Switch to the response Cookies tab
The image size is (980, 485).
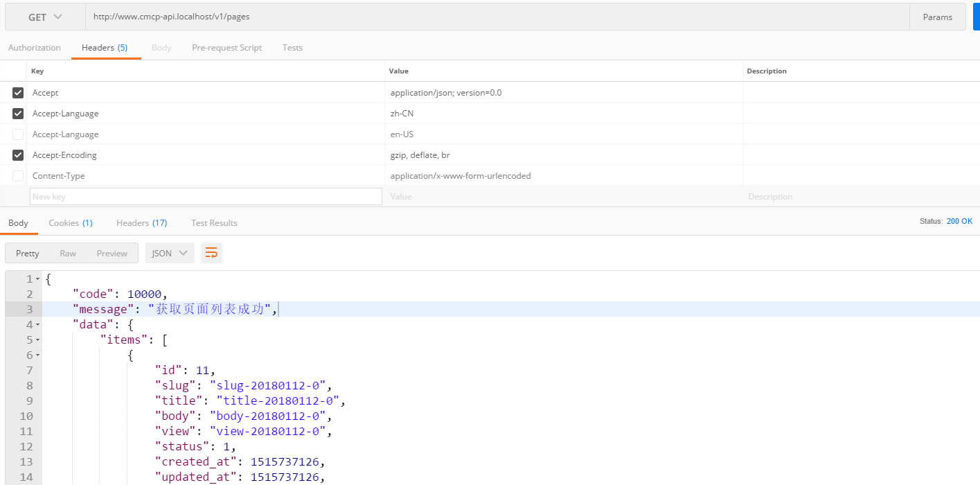(x=70, y=223)
